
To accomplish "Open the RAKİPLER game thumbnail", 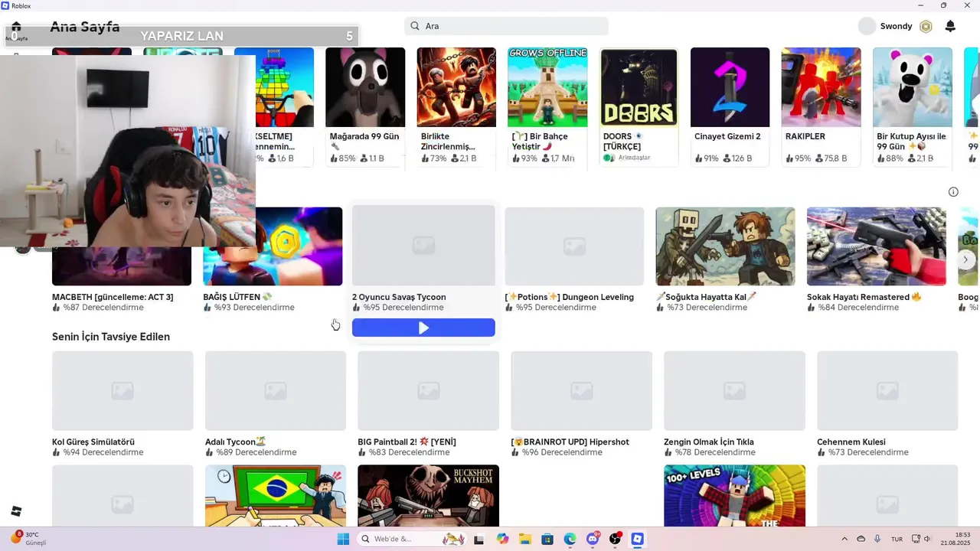I will tap(822, 87).
